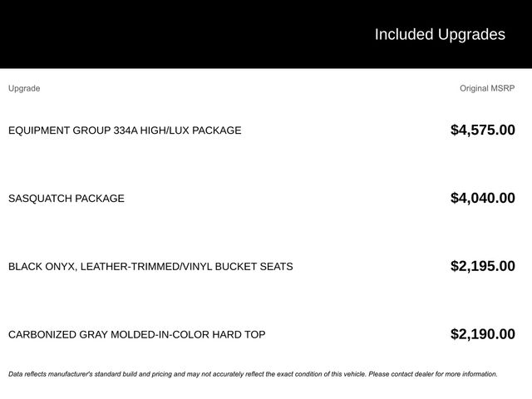Screen dimensions: 532x399
Task: Click the Included Upgrades heading
Action: tap(440, 35)
